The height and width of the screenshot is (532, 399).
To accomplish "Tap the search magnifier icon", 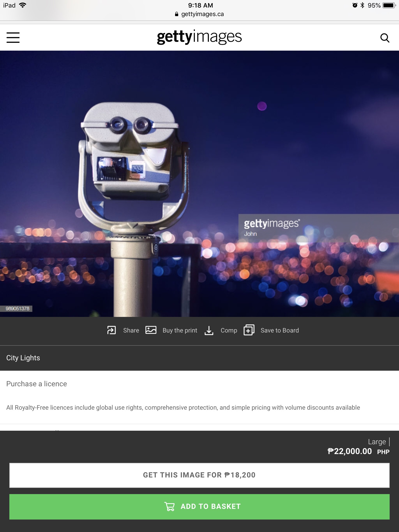I will pos(385,38).
